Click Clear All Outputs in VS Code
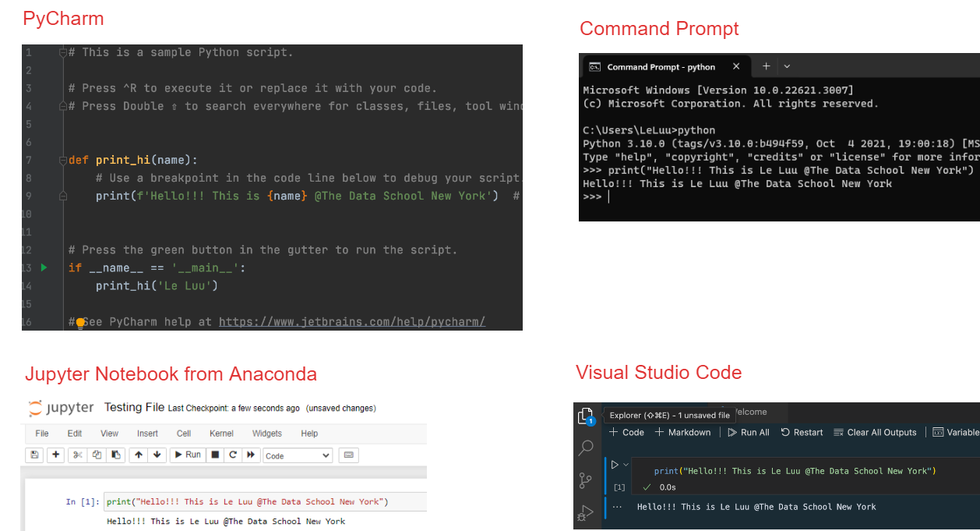This screenshot has height=531, width=980. click(875, 432)
